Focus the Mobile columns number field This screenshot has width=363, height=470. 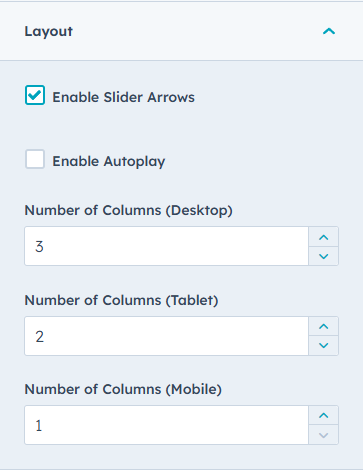pos(166,425)
